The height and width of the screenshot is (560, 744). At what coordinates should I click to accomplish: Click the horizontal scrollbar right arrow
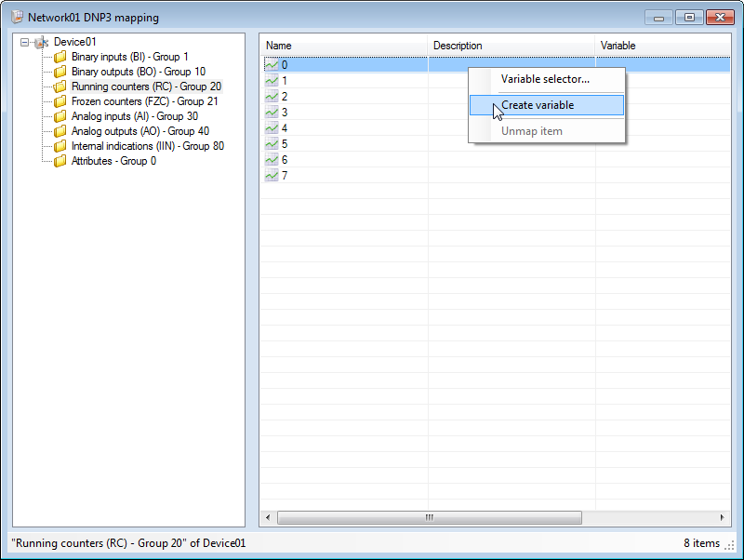723,517
